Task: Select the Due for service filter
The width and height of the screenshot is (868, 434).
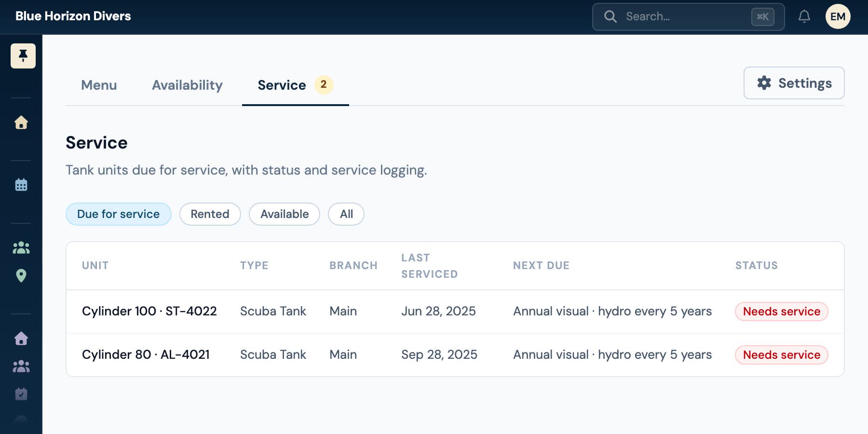Action: pyautogui.click(x=119, y=214)
